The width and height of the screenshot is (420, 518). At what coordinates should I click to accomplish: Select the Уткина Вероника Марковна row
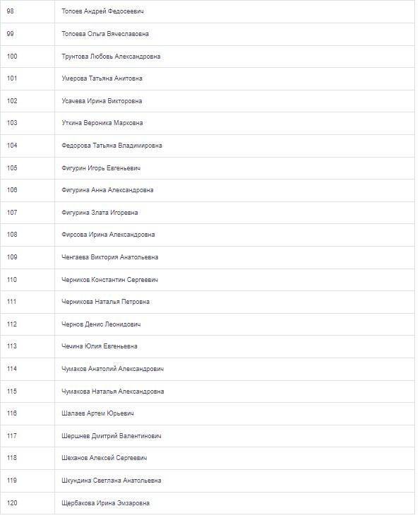tap(208, 123)
